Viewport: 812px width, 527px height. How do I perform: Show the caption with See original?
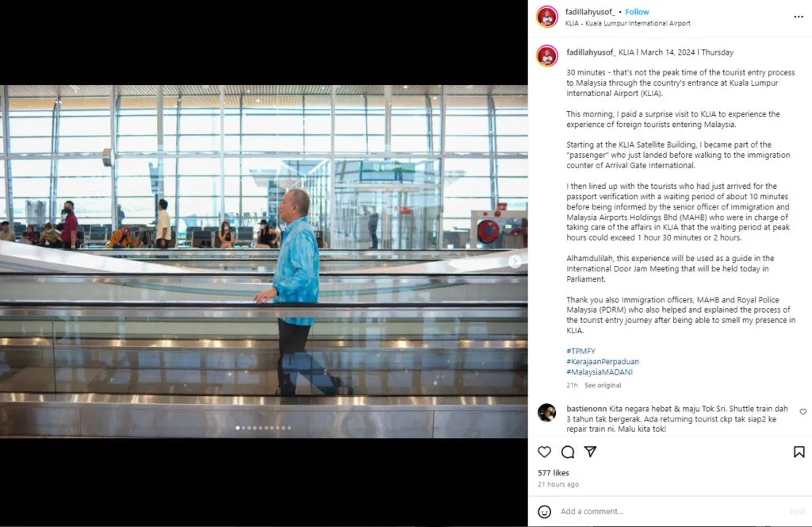[x=603, y=386]
